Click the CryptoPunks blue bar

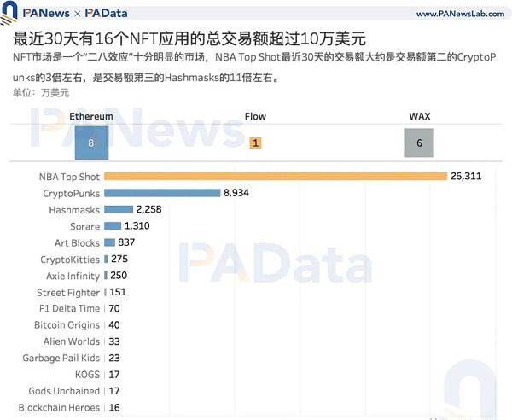tap(162, 193)
